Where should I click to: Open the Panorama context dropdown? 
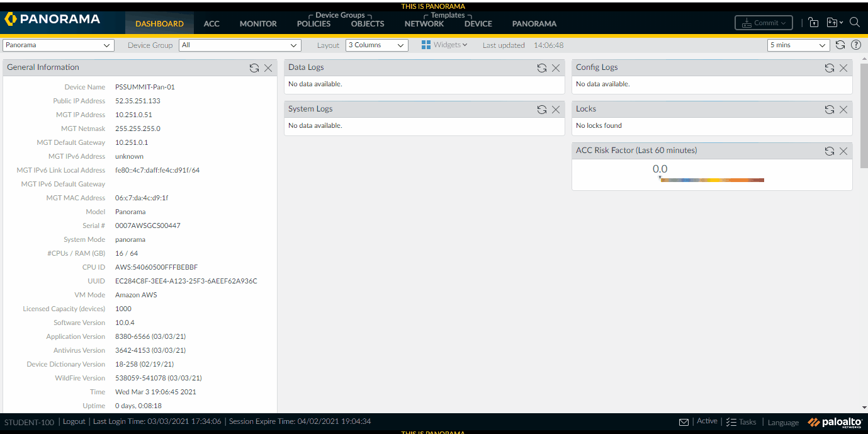[x=59, y=45]
